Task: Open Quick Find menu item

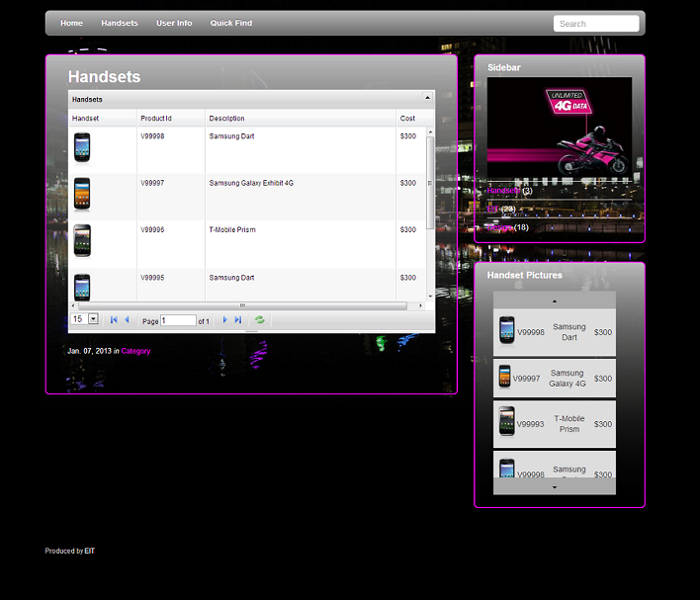Action: point(231,23)
